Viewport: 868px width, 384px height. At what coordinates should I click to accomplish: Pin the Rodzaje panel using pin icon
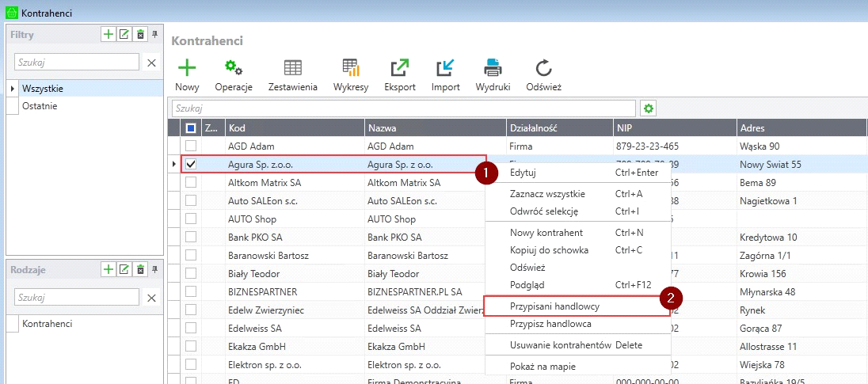[x=155, y=269]
